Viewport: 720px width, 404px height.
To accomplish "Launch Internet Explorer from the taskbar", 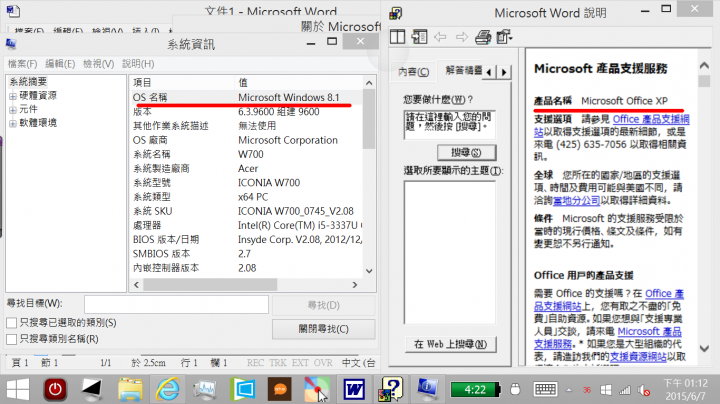I will pyautogui.click(x=168, y=389).
